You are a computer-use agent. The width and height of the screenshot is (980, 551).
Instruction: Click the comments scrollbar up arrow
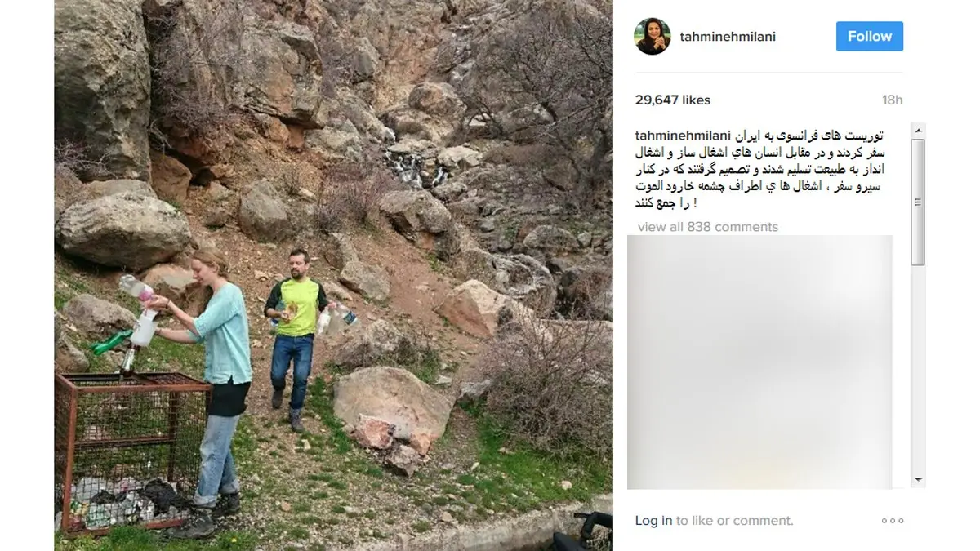point(918,131)
